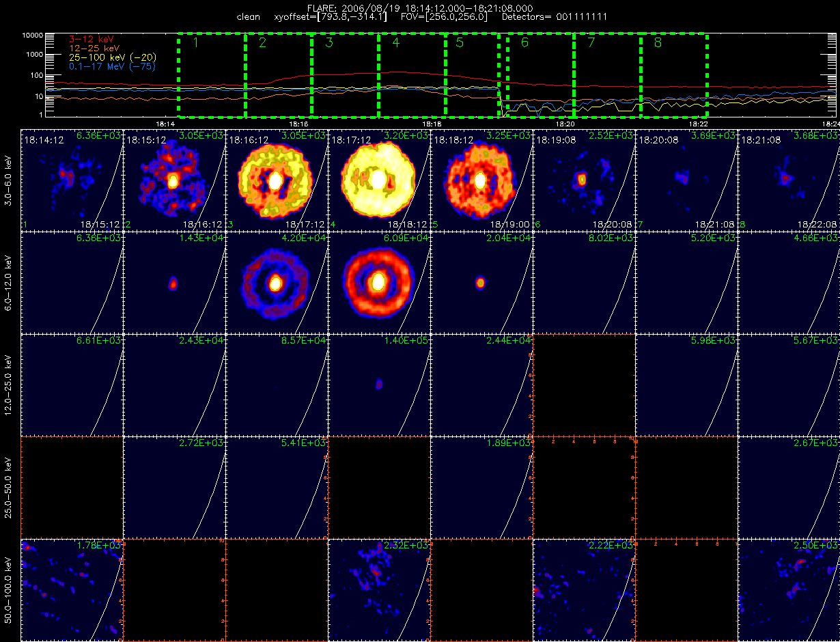This screenshot has height=642, width=840.
Task: Open the 12.0-25.0 keV image labeled 8.57E+04
Action: coord(277,385)
